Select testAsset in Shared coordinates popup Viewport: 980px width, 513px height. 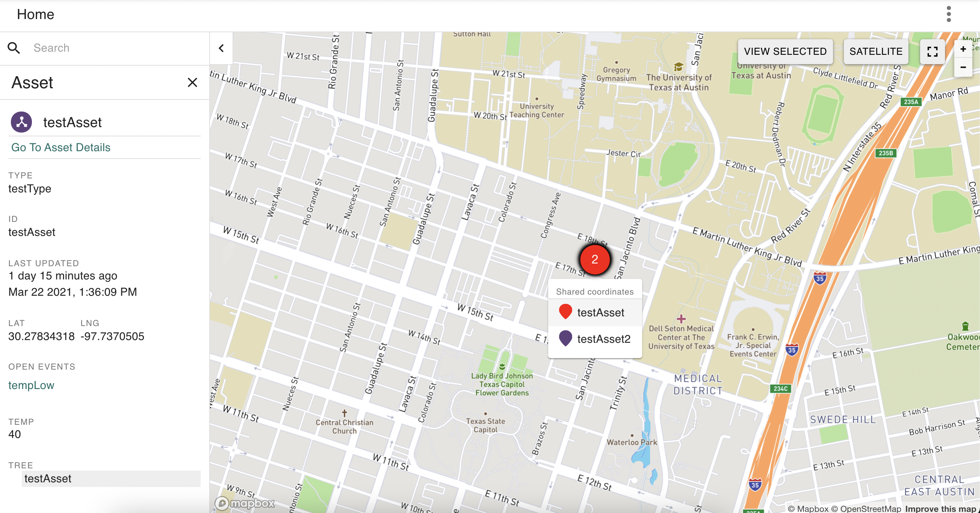(600, 312)
